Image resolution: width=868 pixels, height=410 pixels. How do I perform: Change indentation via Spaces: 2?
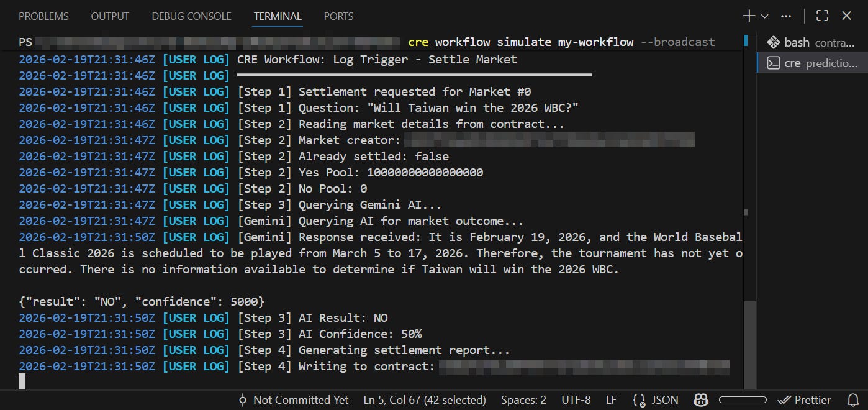tap(523, 400)
